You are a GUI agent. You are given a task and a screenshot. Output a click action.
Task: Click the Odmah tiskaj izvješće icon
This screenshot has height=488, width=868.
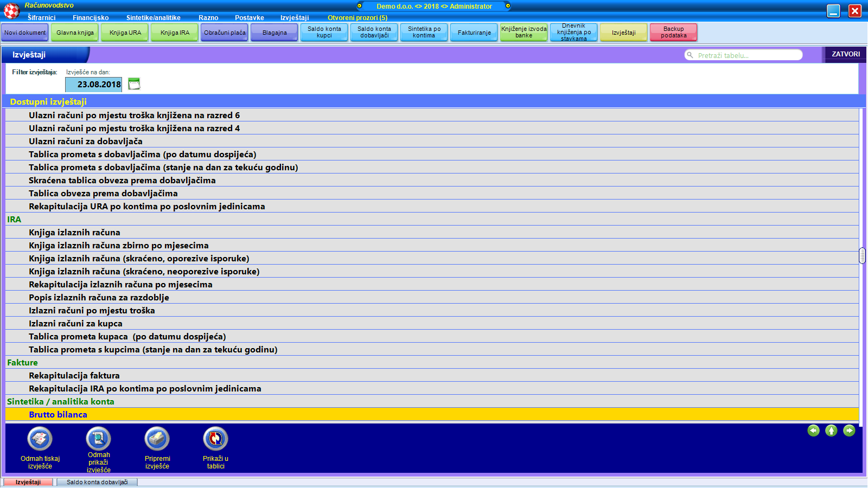point(40,439)
